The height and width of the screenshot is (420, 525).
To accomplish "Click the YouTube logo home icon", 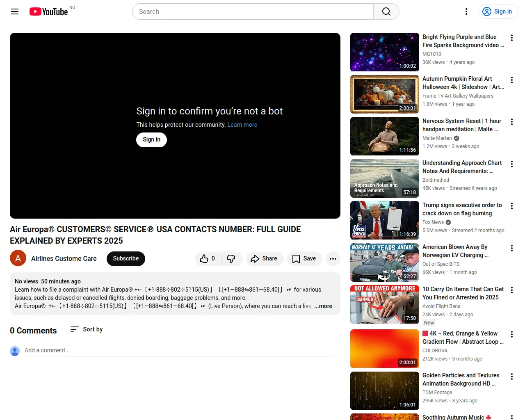I will [48, 11].
